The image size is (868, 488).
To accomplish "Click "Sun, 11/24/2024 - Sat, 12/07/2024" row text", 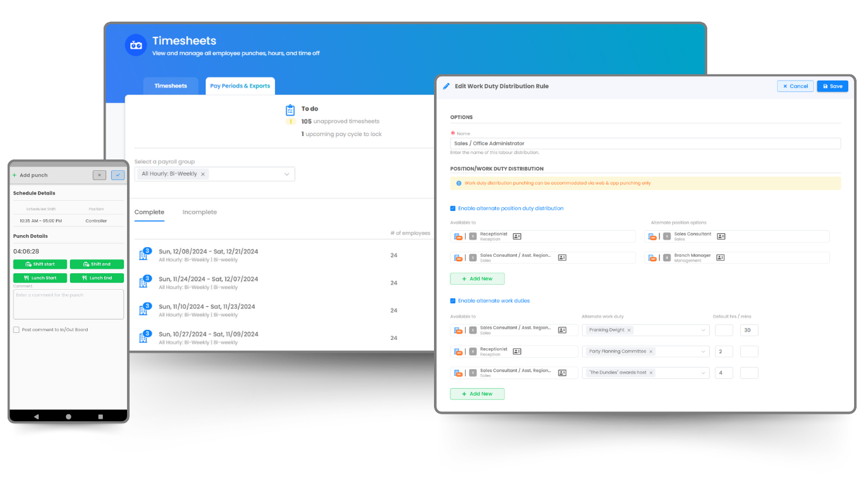I will pos(208,279).
